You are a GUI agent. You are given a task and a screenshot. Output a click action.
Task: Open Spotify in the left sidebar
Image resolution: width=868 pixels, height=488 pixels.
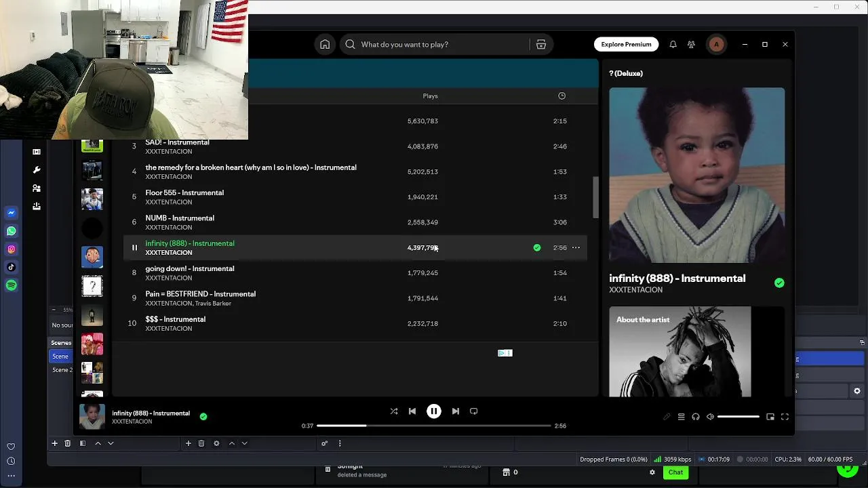pos(12,285)
